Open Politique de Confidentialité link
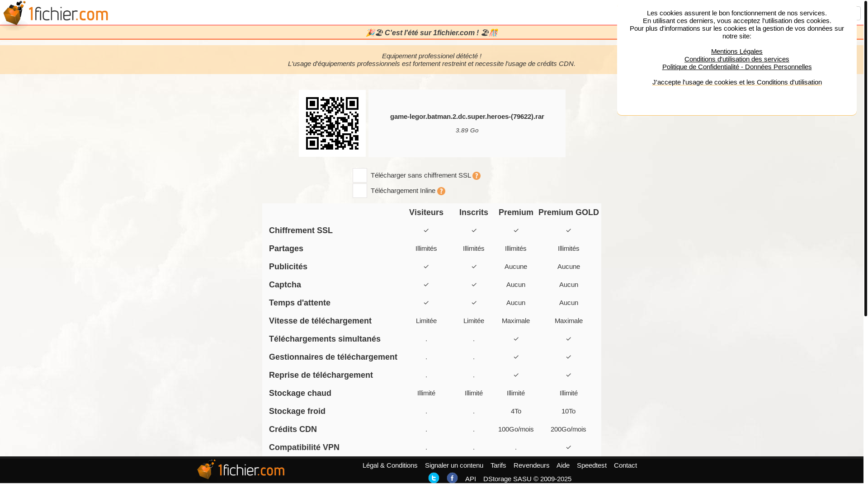Viewport: 868px width, 488px height. coord(736,67)
